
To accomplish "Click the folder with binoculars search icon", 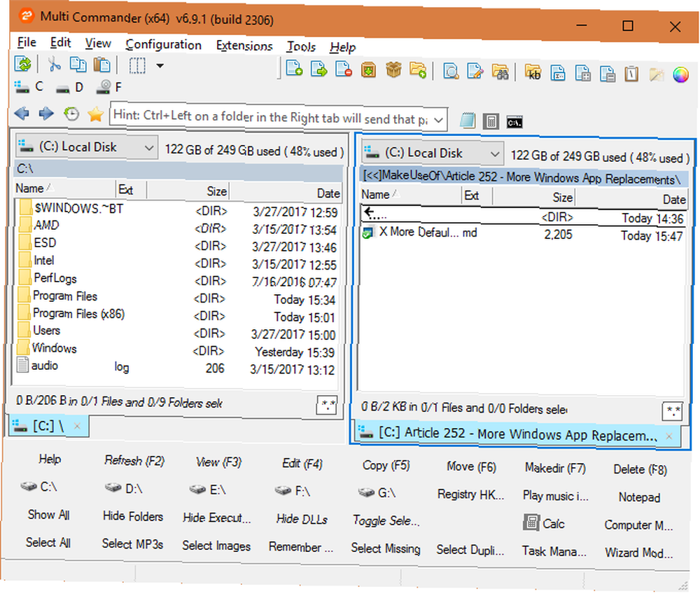I will click(x=500, y=72).
